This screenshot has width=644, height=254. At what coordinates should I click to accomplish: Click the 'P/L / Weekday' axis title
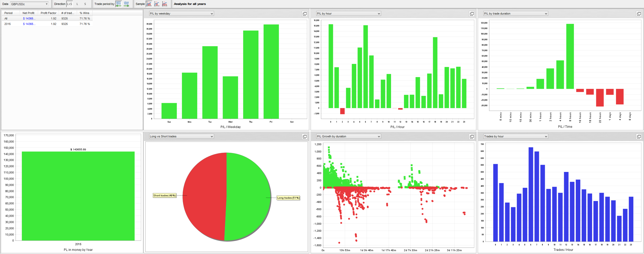click(230, 127)
